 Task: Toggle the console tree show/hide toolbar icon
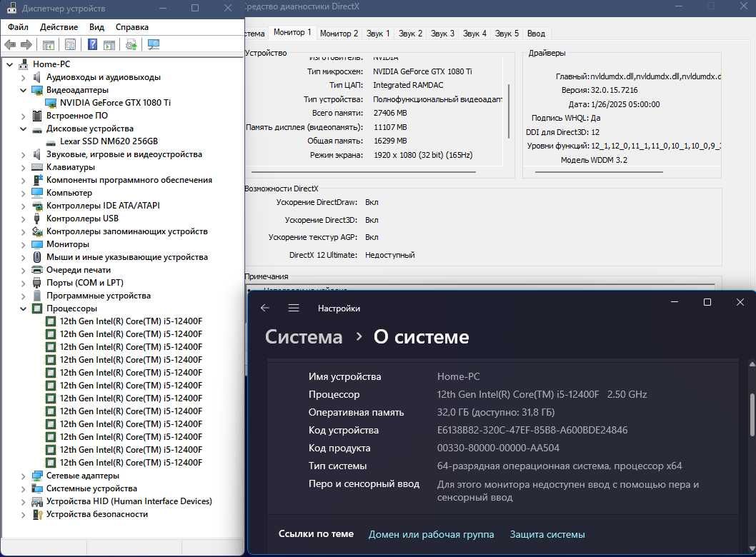pos(48,45)
